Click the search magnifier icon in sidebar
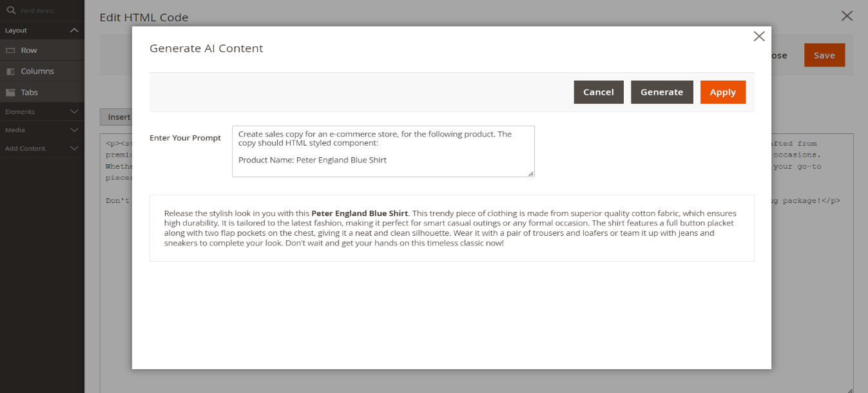 pyautogui.click(x=10, y=10)
